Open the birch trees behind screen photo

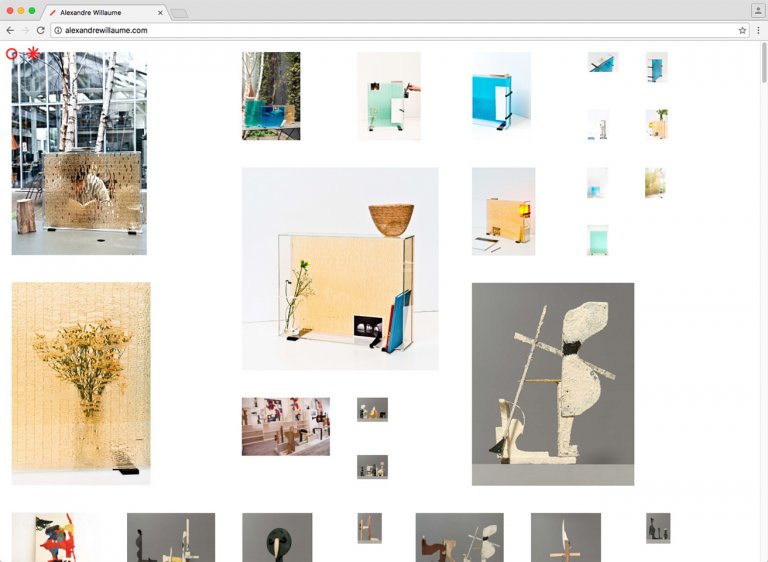pos(79,153)
